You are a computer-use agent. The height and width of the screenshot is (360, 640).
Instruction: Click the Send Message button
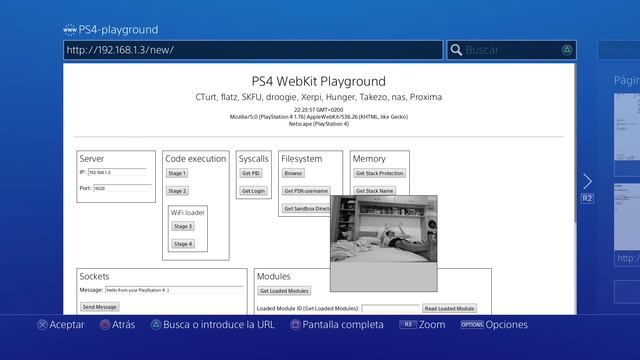[x=100, y=307]
